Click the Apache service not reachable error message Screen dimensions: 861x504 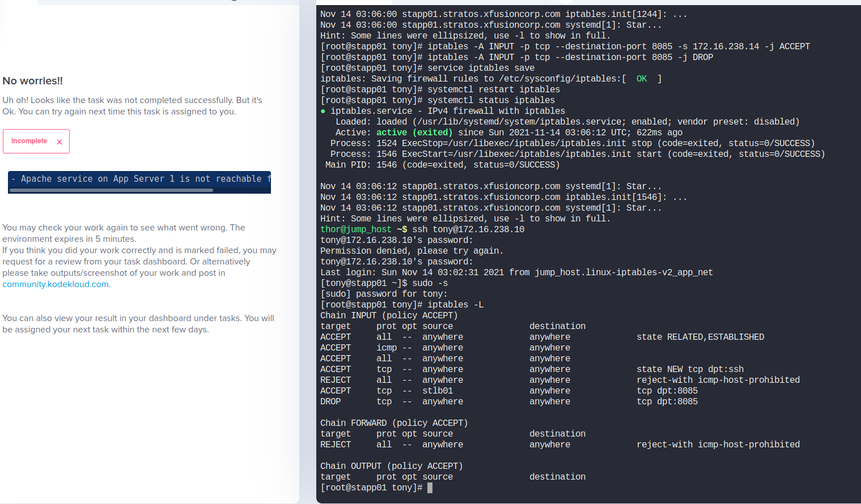pos(141,179)
